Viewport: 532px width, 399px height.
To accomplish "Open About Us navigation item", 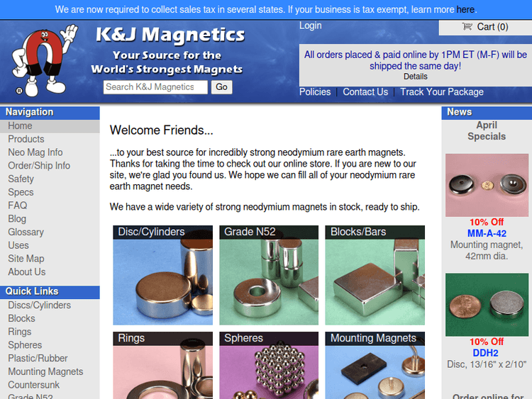I will [50, 272].
